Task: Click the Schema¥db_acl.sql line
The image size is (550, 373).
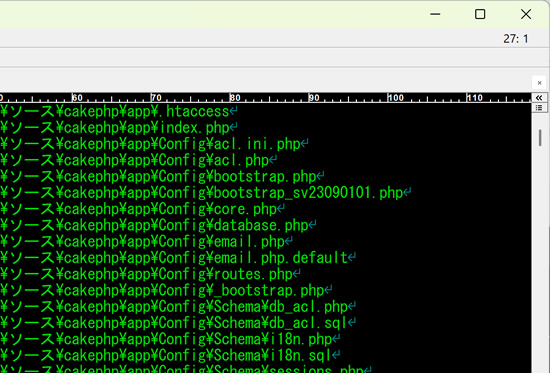Action: [x=178, y=322]
